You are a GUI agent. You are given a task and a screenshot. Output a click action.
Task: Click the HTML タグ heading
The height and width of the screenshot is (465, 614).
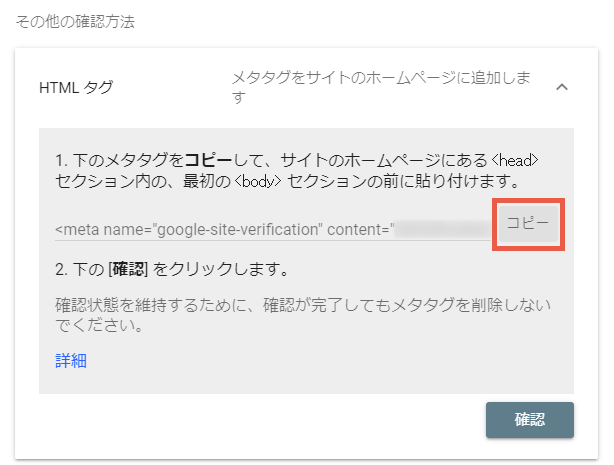(76, 87)
